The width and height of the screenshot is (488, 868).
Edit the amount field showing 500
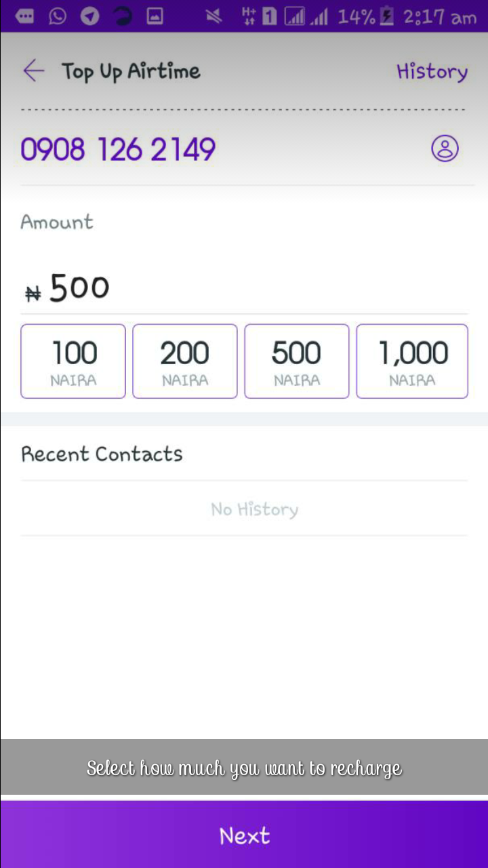click(244, 288)
